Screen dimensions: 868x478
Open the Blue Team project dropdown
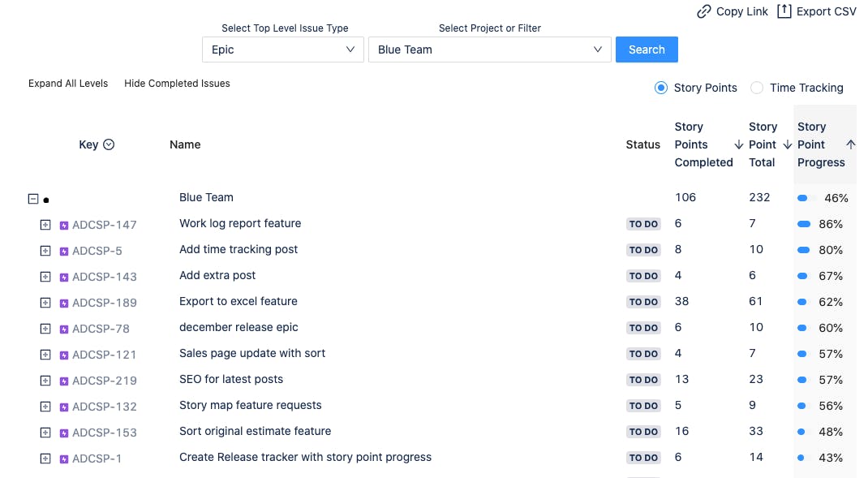coord(490,50)
